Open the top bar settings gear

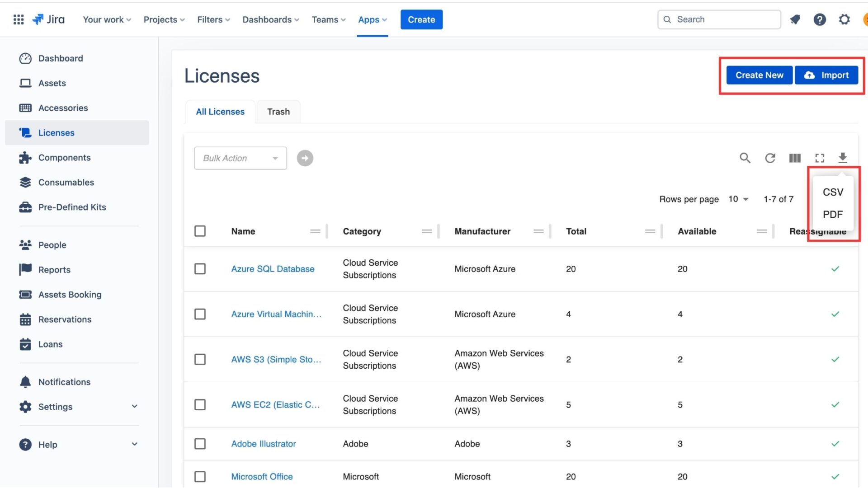pos(844,19)
